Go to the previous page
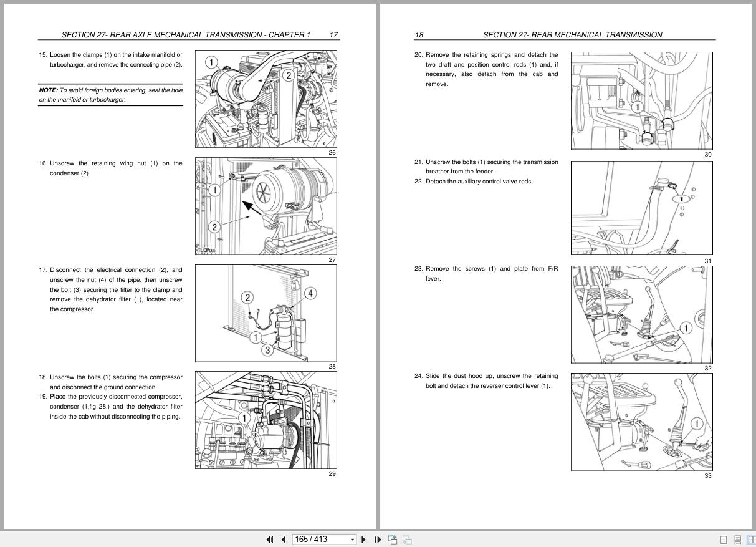 (x=284, y=540)
